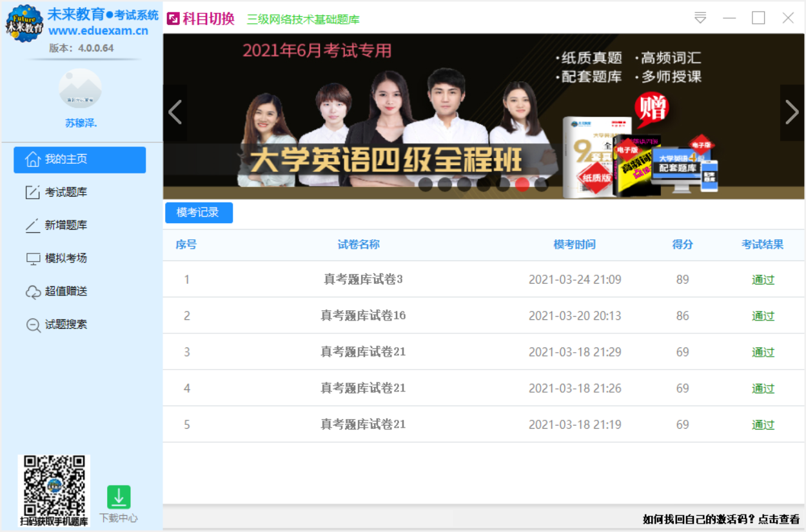Click 通过 result for 真考题库试卷3

763,280
